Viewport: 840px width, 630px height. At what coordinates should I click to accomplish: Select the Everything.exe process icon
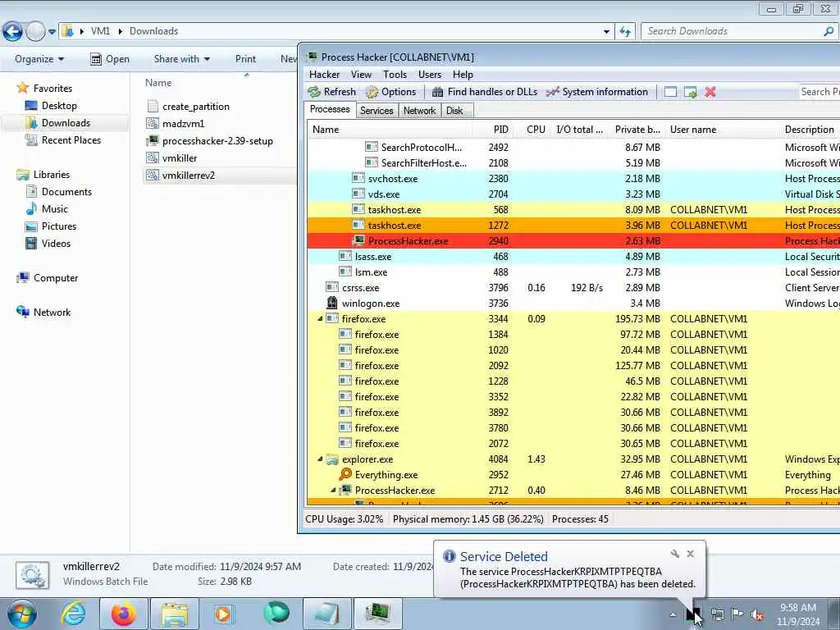[345, 475]
